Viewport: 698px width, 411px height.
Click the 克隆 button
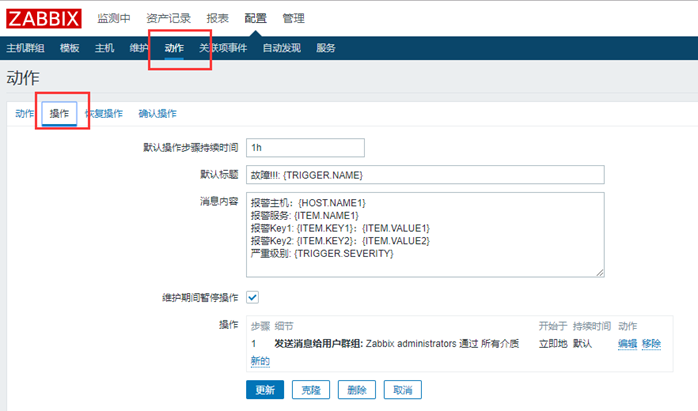click(x=311, y=390)
